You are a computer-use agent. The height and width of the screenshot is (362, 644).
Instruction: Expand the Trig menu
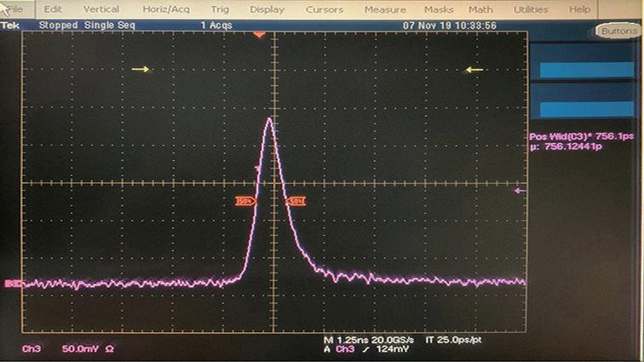pyautogui.click(x=220, y=9)
